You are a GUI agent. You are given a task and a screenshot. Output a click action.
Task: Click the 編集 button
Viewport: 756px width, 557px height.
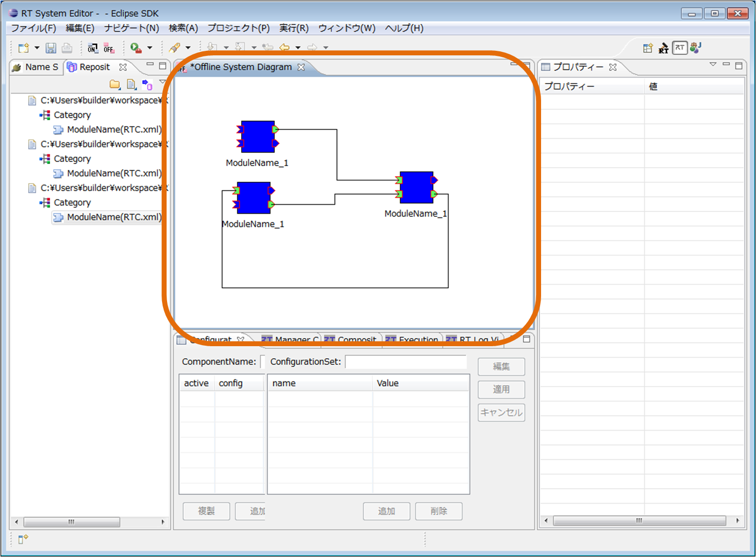(501, 366)
